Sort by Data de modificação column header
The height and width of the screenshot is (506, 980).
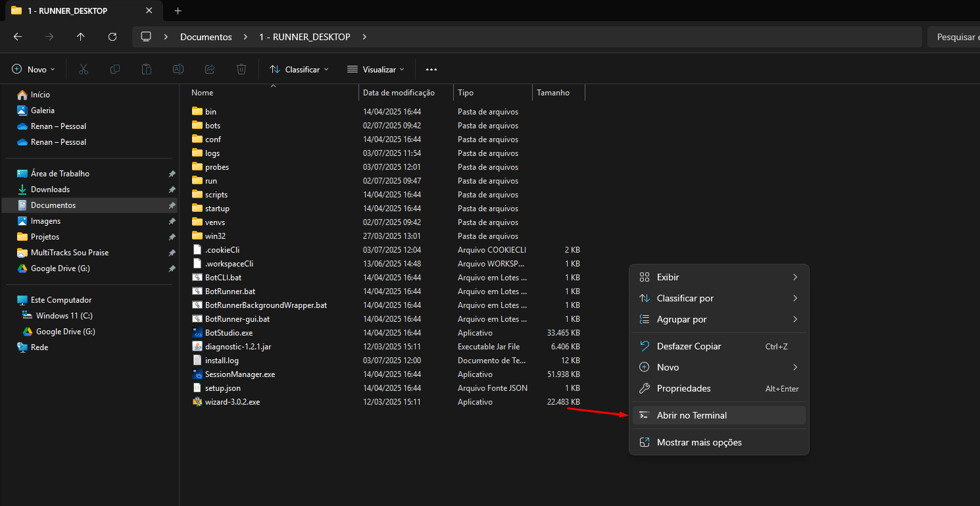399,93
